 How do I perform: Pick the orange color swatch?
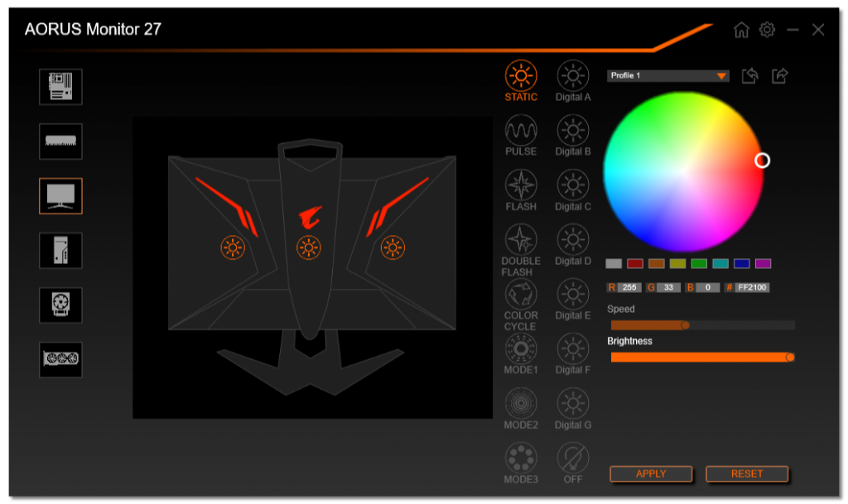[x=656, y=264]
